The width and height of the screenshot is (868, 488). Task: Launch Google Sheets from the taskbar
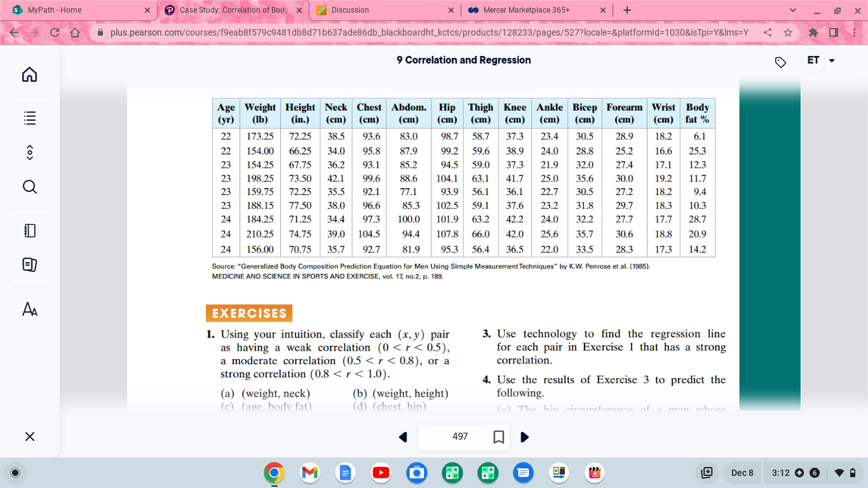click(452, 473)
